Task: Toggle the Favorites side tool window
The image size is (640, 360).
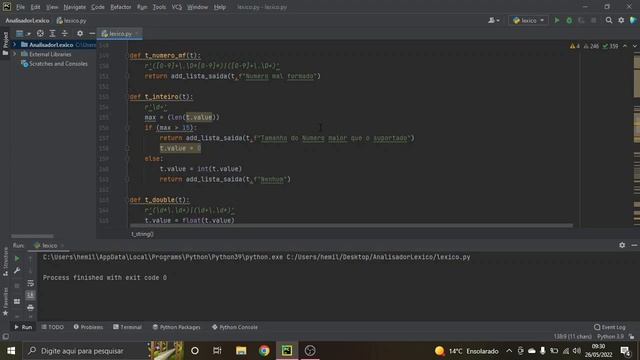Action: pyautogui.click(x=5, y=301)
